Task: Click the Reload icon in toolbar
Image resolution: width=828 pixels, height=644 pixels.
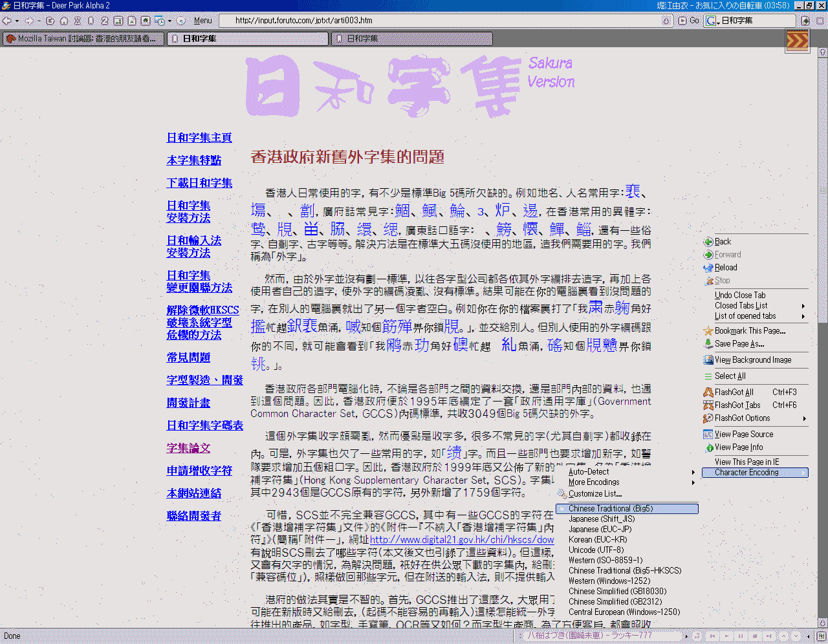Action: [x=50, y=21]
